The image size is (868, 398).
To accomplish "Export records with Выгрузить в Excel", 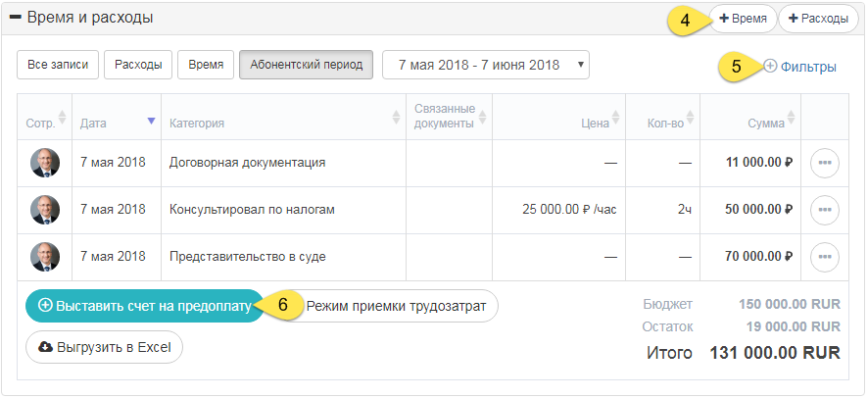I will (104, 347).
